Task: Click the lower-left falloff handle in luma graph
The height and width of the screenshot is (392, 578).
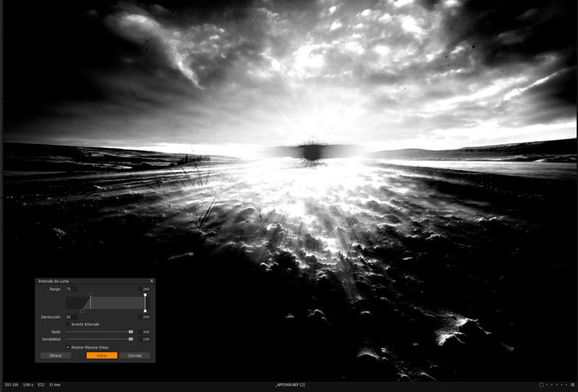Action: tap(82, 311)
